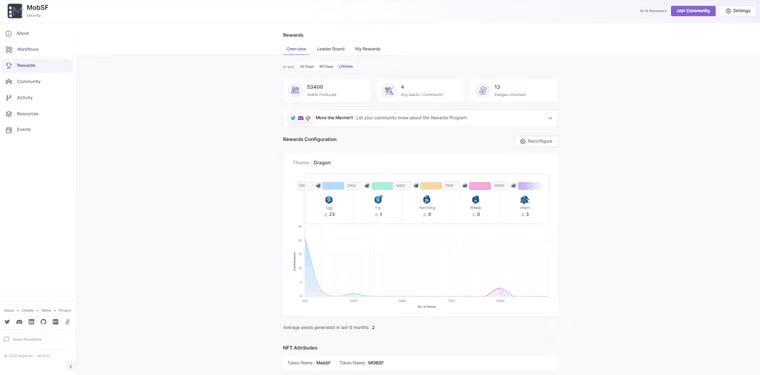Click the Whelp badge icon
The image size is (760, 375).
pyautogui.click(x=476, y=199)
